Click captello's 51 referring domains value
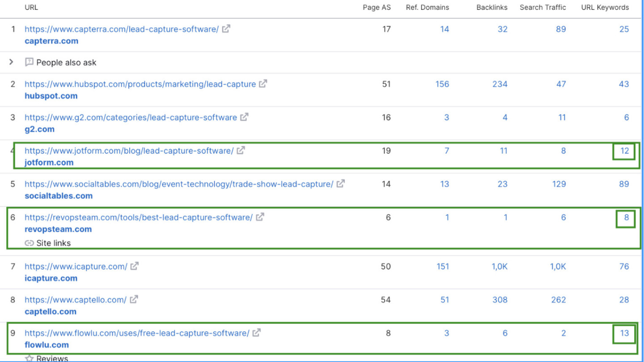This screenshot has height=362, width=644. [x=445, y=300]
